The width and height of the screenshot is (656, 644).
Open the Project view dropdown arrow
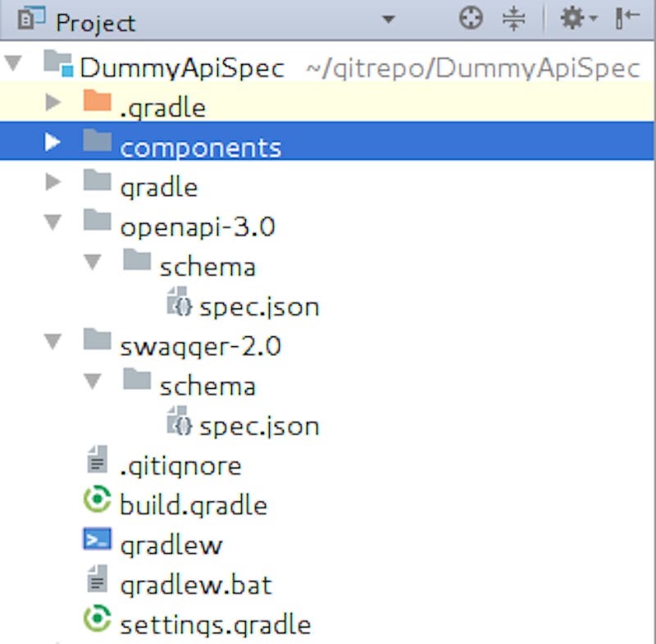[388, 20]
